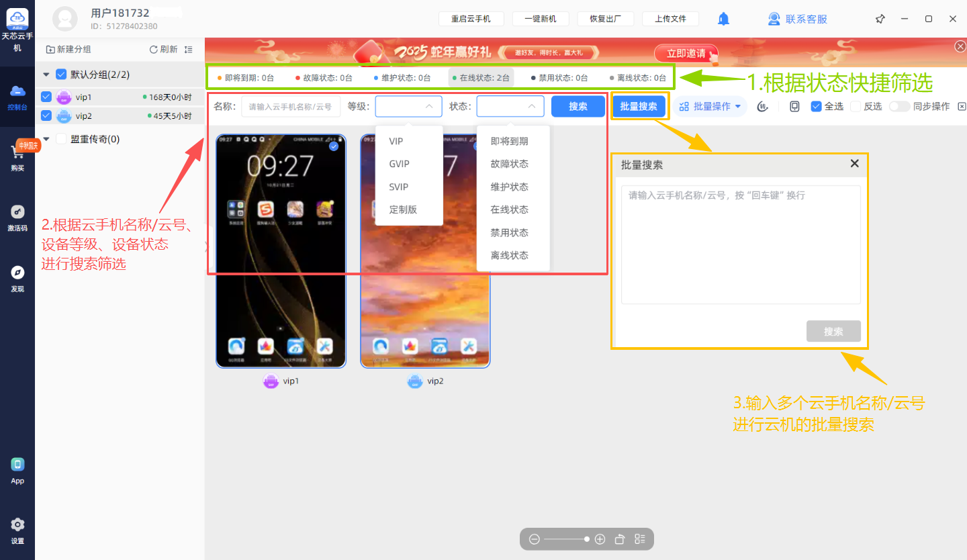Choose 离线状态 from the status list
The height and width of the screenshot is (560, 967).
click(509, 255)
